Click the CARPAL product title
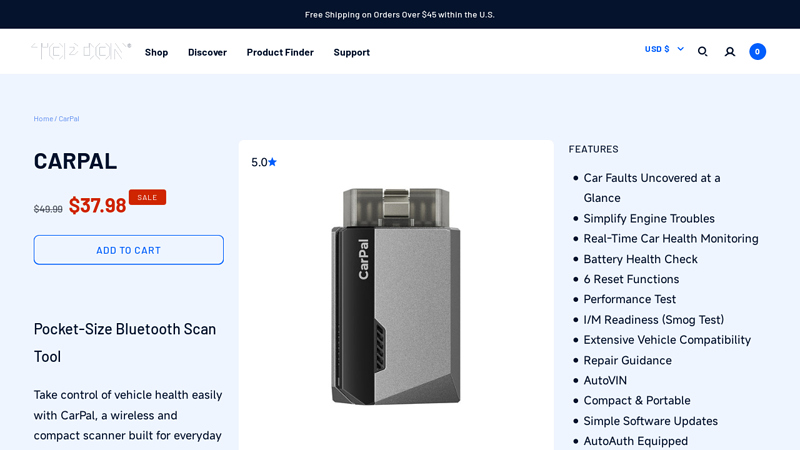The image size is (800, 450). point(75,161)
